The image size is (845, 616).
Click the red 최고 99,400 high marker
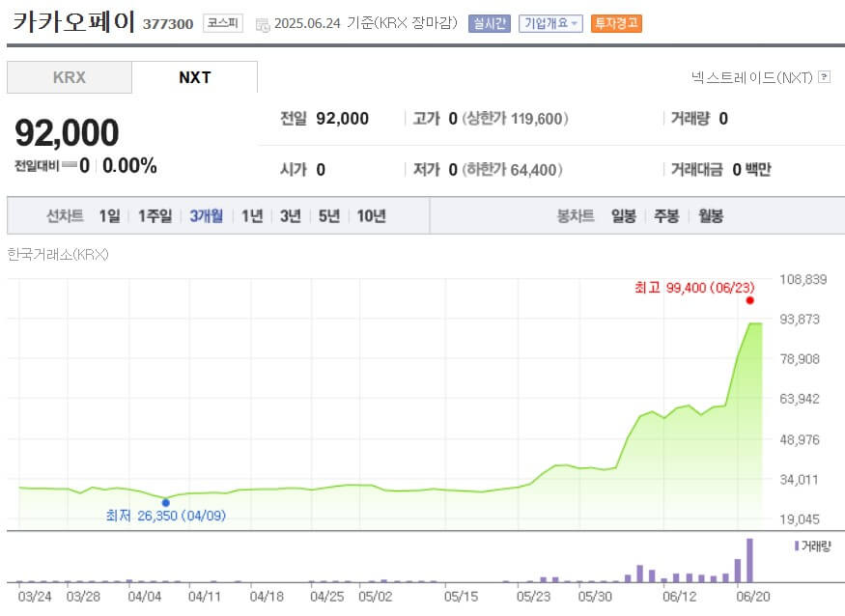click(749, 301)
